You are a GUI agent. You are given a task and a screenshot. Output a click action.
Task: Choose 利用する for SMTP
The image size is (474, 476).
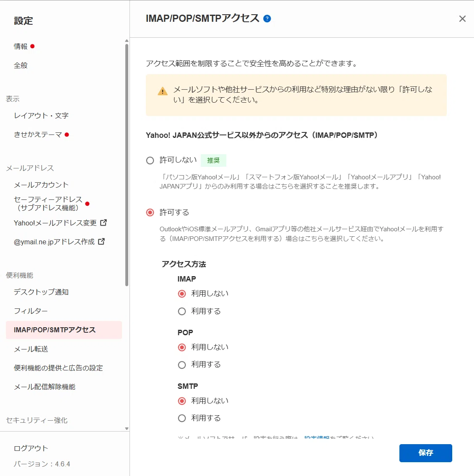point(182,418)
